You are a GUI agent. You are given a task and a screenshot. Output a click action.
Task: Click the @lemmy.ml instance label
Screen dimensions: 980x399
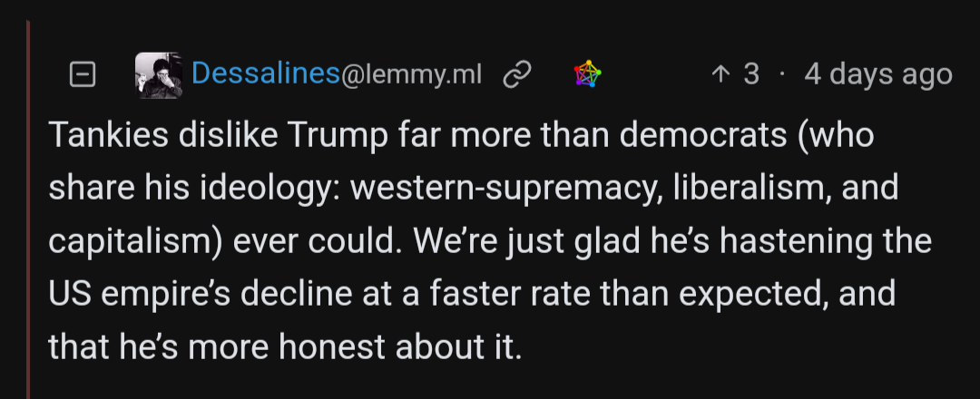(x=411, y=74)
